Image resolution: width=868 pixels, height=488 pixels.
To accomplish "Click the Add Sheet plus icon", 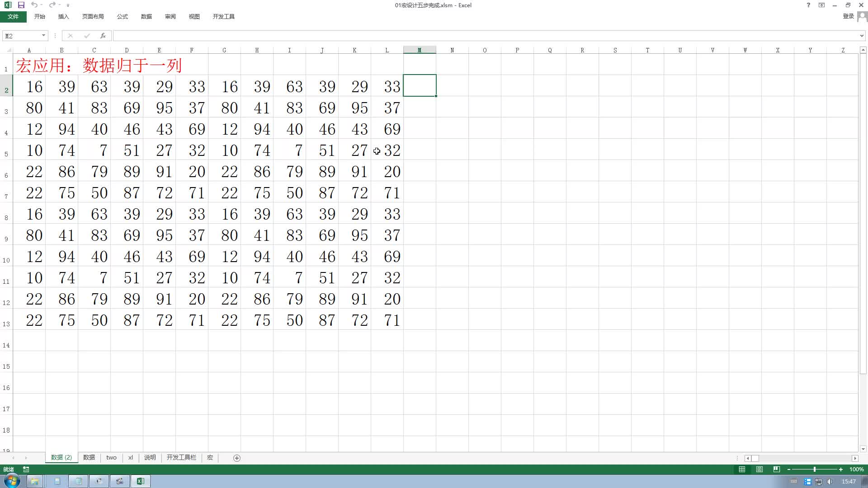I will pos(237,458).
